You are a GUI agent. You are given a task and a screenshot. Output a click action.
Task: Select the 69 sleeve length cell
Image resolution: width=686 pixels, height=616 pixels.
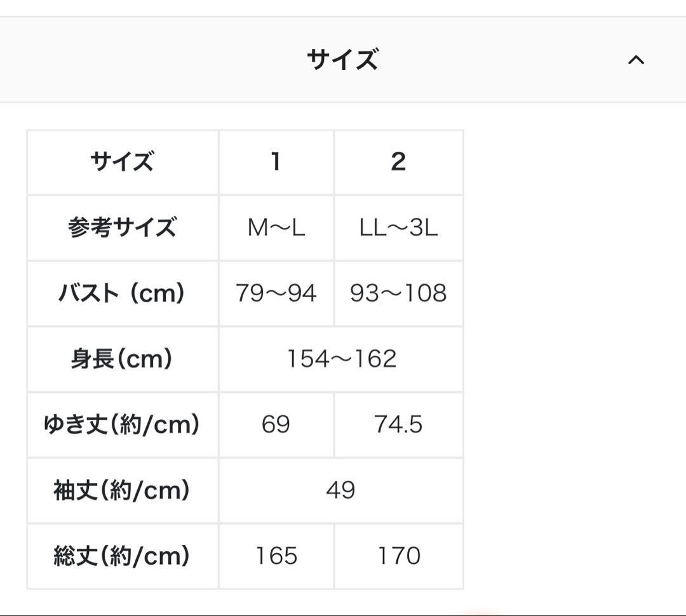[x=276, y=425]
